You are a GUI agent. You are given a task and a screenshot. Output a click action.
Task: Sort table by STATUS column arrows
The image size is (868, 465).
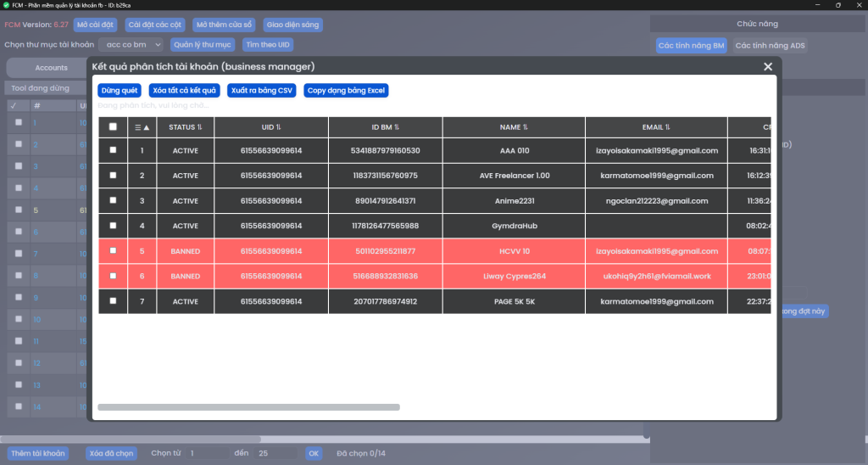point(200,127)
